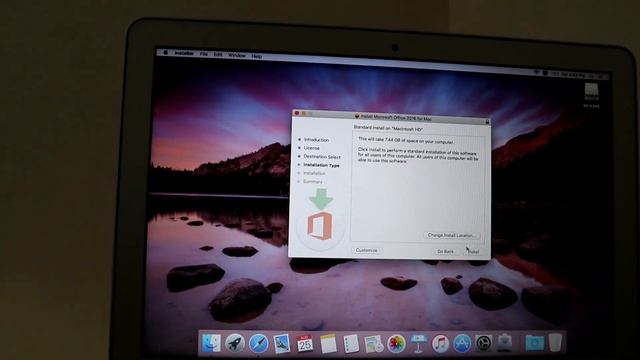Select the Installation Type step
This screenshot has width=640, height=360.
click(x=321, y=165)
